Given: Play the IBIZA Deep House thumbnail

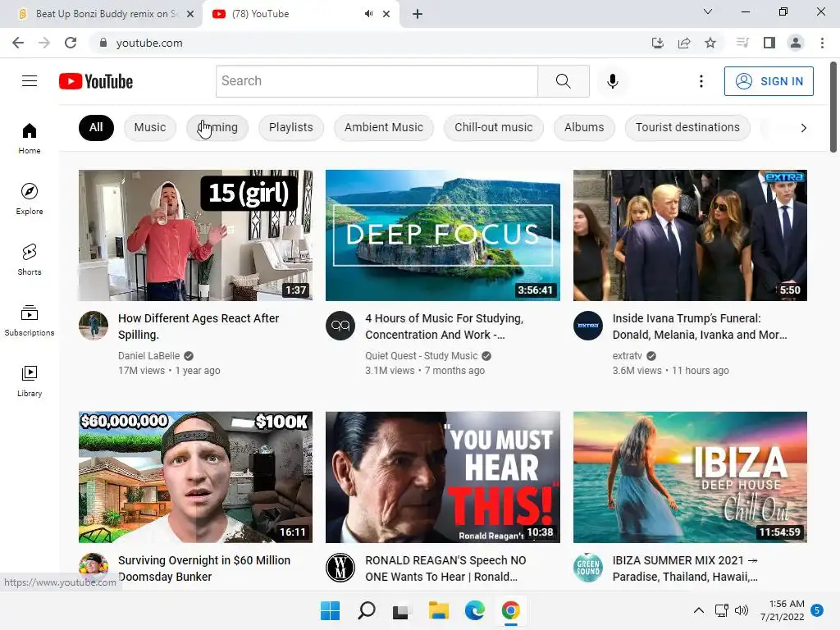Looking at the screenshot, I should [x=690, y=477].
